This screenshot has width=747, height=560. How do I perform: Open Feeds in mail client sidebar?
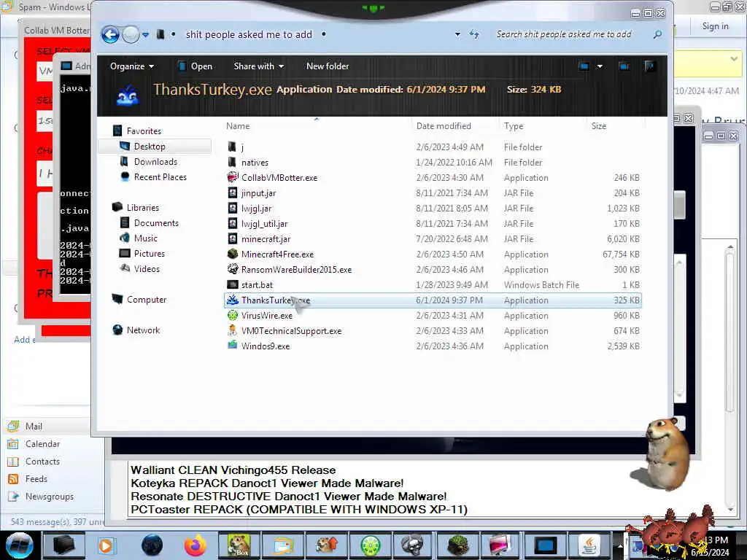pos(36,479)
